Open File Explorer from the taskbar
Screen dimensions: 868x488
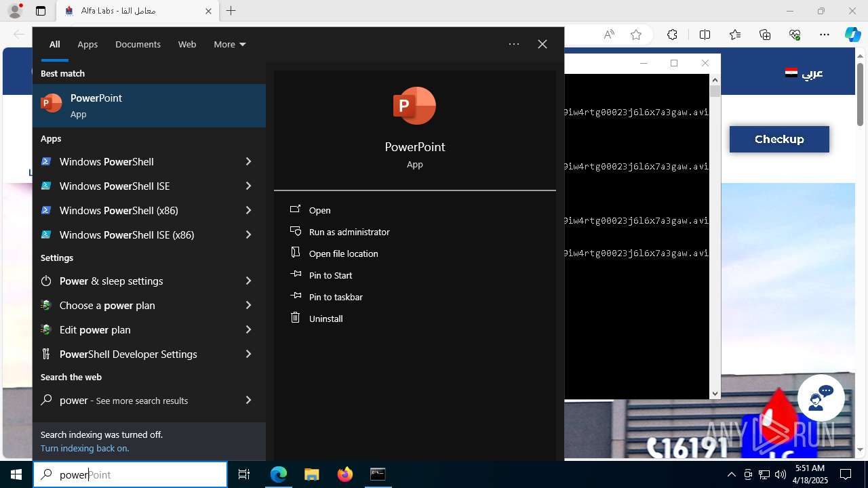pyautogui.click(x=311, y=474)
